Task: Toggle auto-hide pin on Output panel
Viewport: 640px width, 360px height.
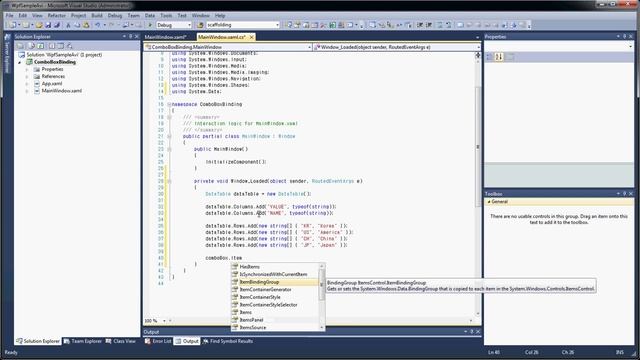Action: point(471,332)
